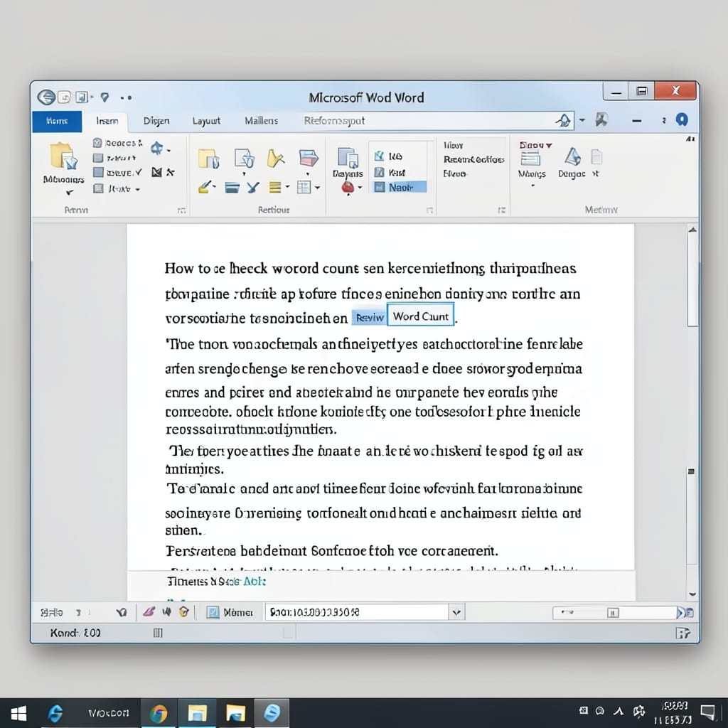Toggle the third option in ribbon's small list
728x728 pixels.
pos(117,173)
